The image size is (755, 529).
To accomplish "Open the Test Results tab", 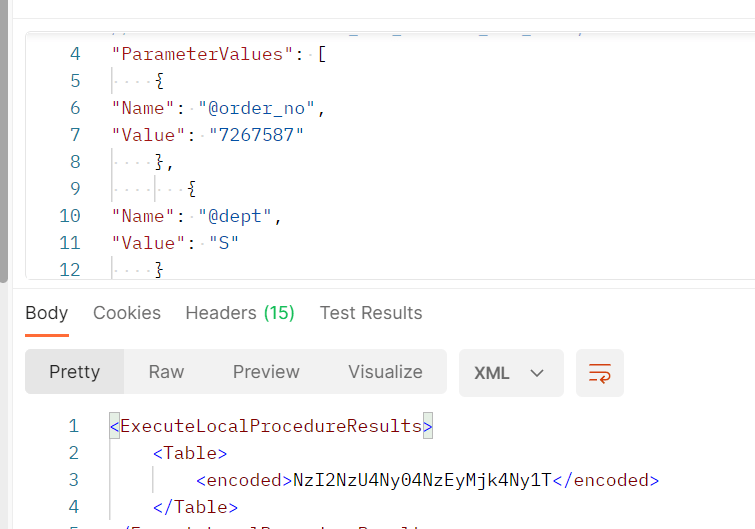I will [x=371, y=313].
